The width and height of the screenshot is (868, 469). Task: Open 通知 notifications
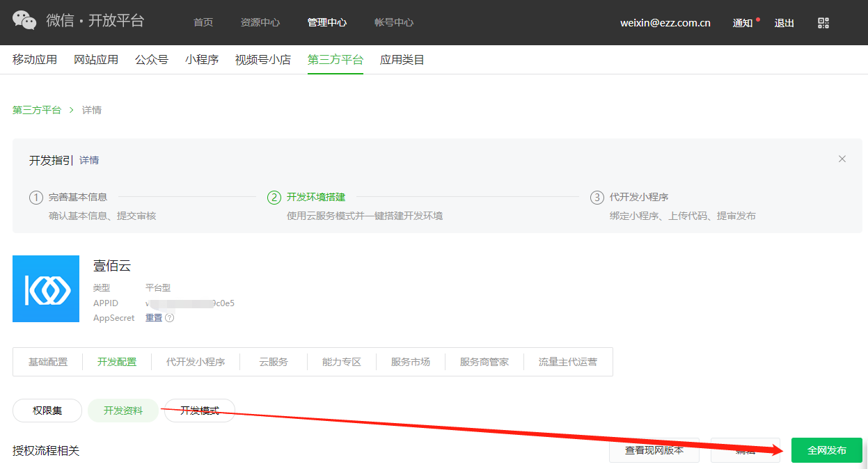[x=743, y=23]
